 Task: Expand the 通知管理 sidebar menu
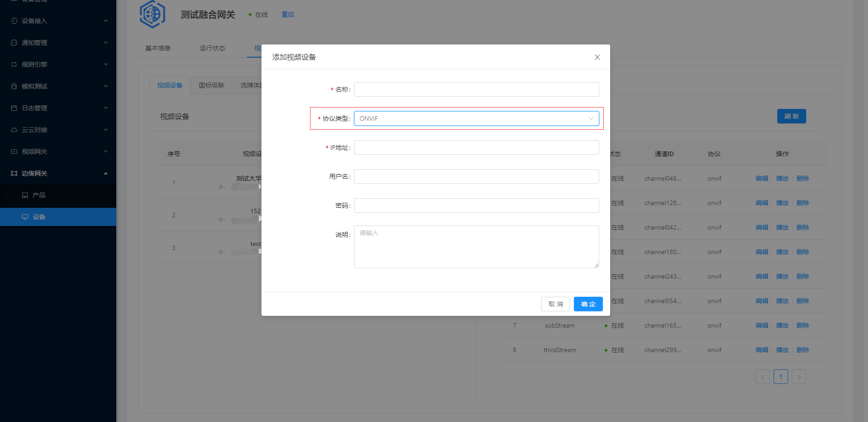[58, 43]
